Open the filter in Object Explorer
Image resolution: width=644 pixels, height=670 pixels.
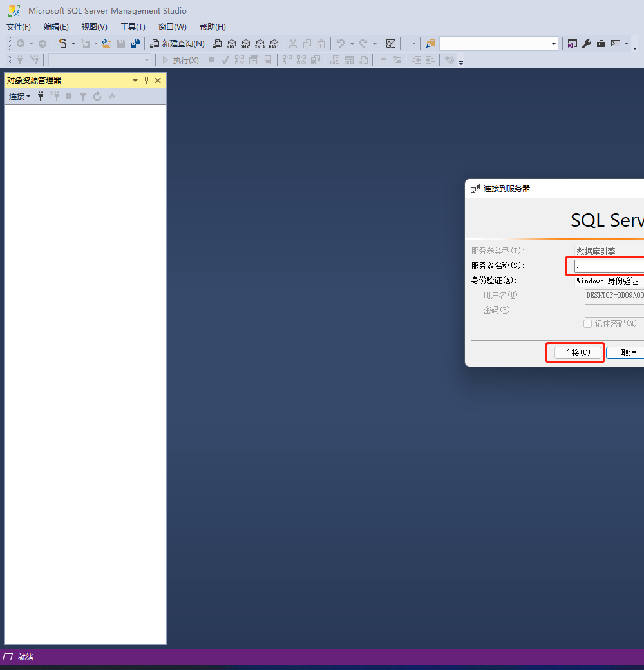click(82, 96)
